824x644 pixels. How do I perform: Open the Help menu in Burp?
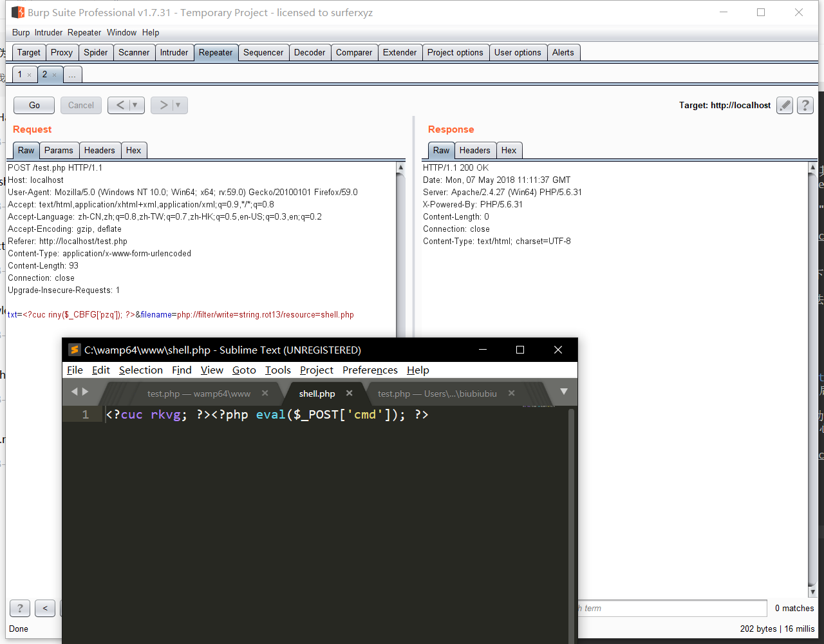click(151, 32)
